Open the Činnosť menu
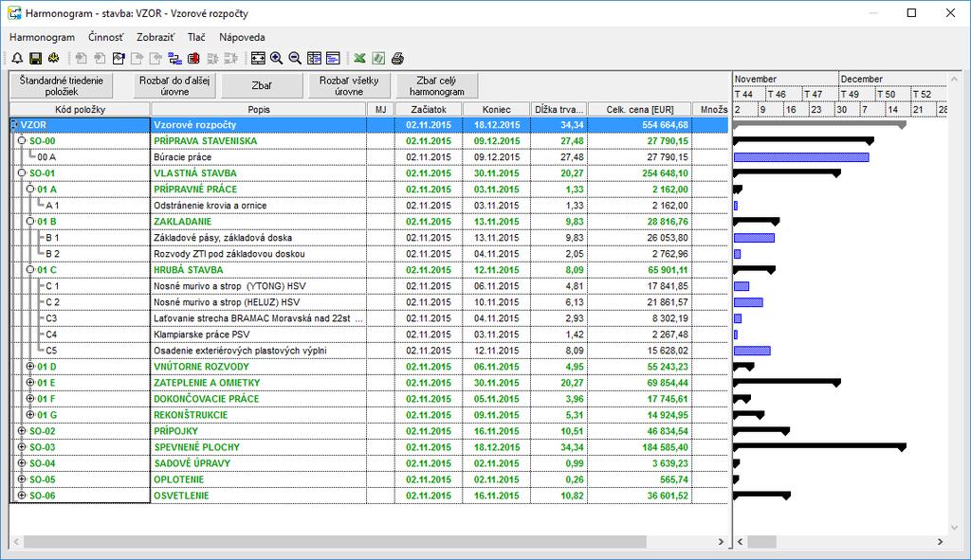Screen dimensions: 971x560 (x=106, y=37)
